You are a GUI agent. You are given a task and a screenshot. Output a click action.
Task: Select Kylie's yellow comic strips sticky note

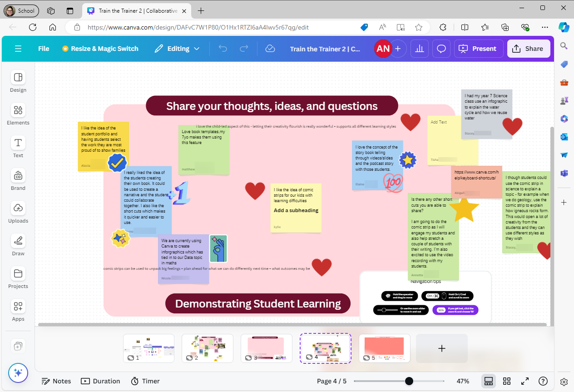click(296, 208)
